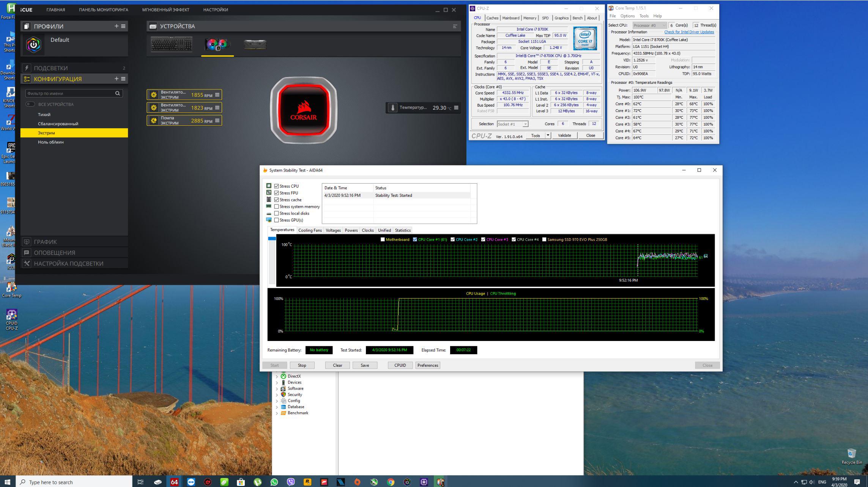Open hamburger menu for the Помпа pump row
The height and width of the screenshot is (487, 868).
click(217, 121)
